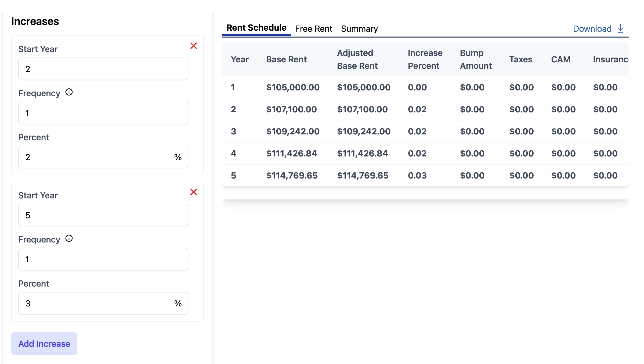This screenshot has height=364, width=644.
Task: Click the Increases section heading
Action: click(35, 21)
